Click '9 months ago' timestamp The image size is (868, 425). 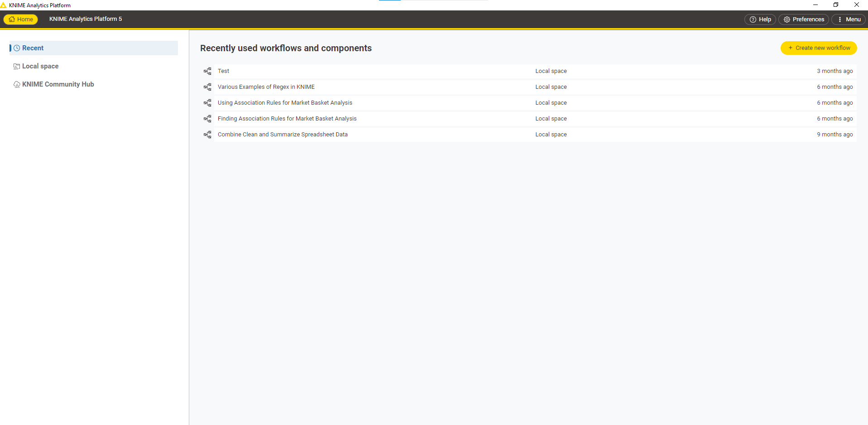coord(834,135)
